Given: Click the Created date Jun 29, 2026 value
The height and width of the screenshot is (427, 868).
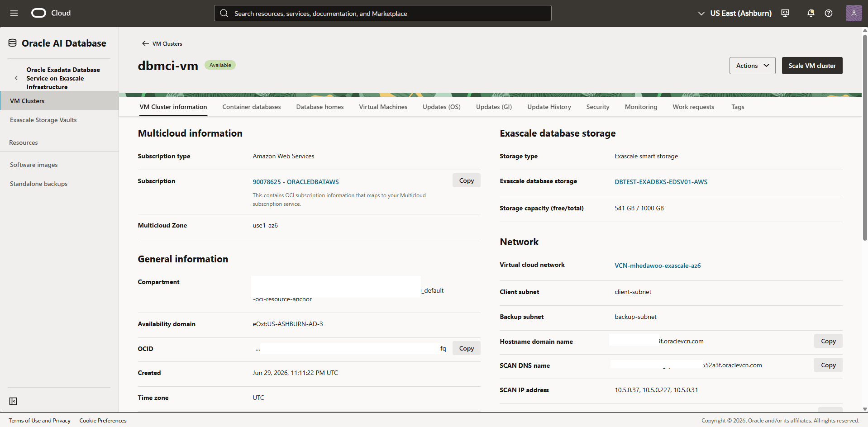Looking at the screenshot, I should (295, 373).
